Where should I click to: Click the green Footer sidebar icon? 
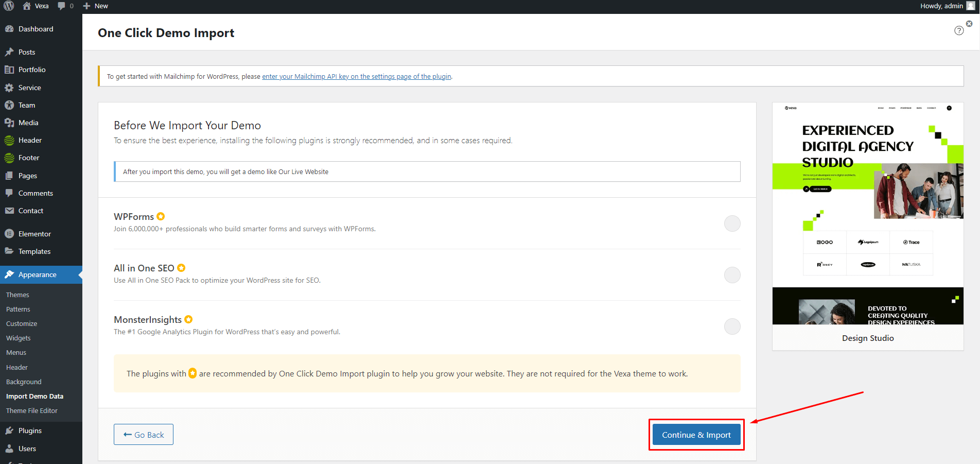tap(9, 158)
